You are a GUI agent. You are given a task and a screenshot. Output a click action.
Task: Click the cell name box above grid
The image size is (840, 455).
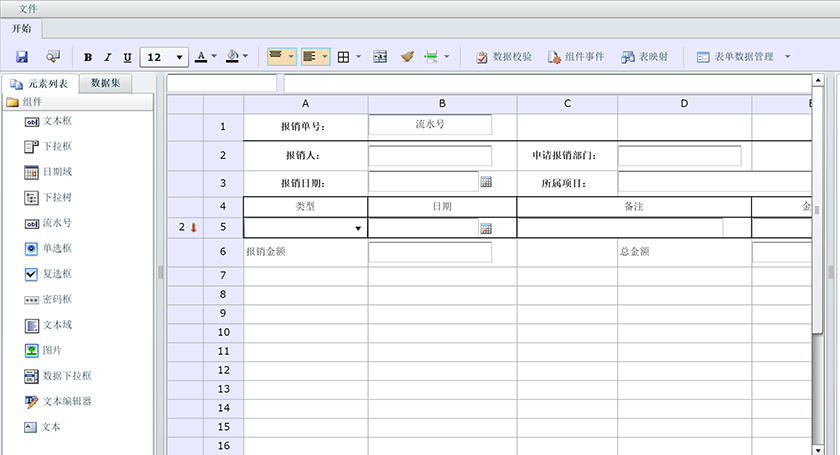pos(222,84)
